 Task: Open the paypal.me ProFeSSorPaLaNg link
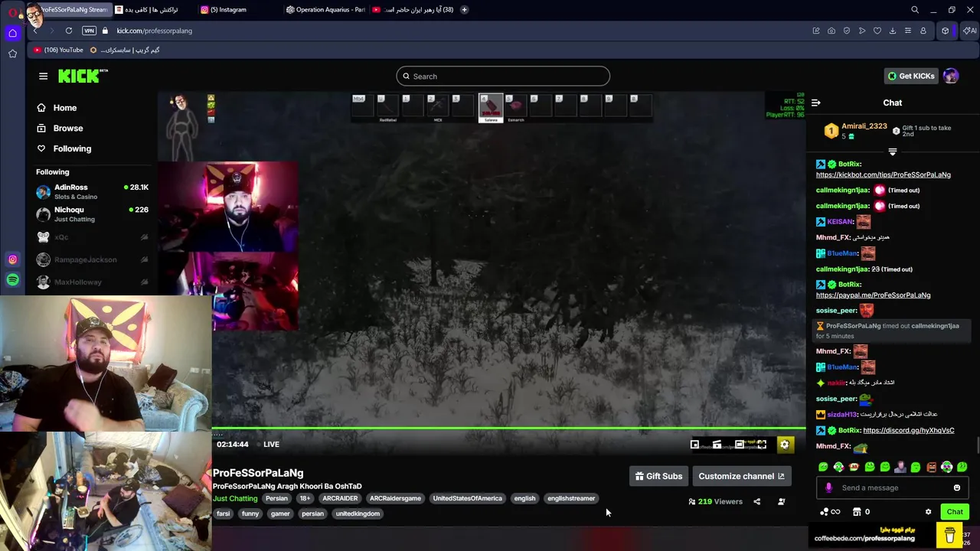click(x=873, y=295)
